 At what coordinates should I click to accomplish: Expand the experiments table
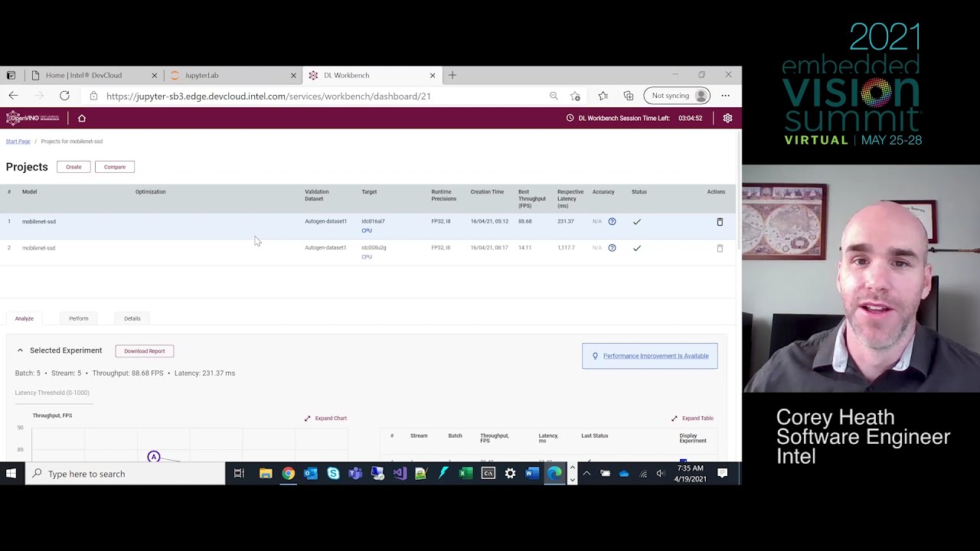click(692, 419)
